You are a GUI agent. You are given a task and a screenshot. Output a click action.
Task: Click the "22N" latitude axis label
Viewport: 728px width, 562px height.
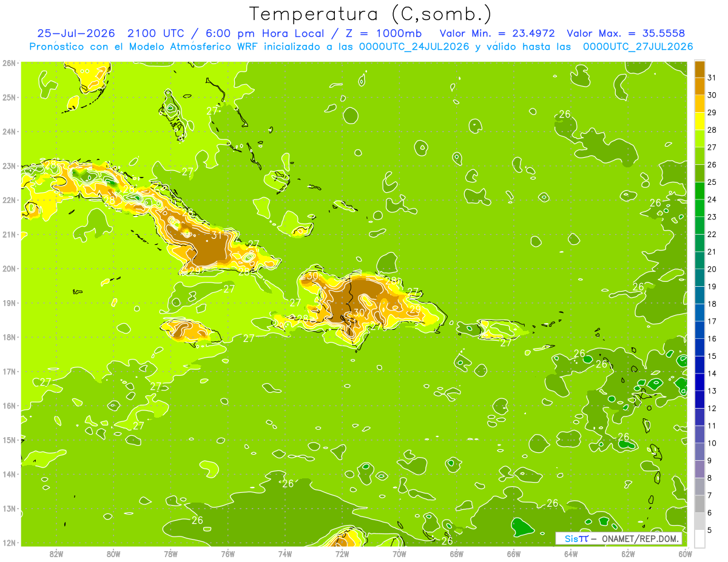point(8,200)
